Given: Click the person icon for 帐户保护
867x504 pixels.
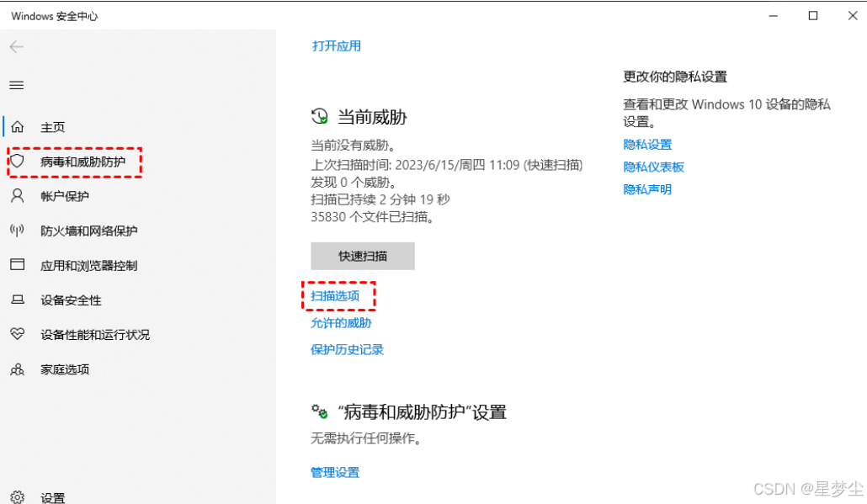Looking at the screenshot, I should coord(18,196).
